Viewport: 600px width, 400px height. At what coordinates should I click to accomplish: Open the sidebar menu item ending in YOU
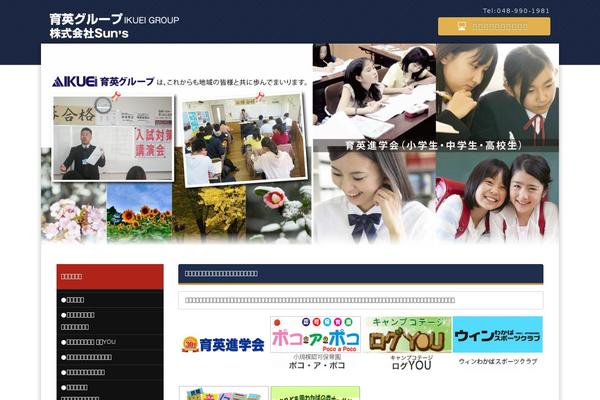tap(110, 342)
